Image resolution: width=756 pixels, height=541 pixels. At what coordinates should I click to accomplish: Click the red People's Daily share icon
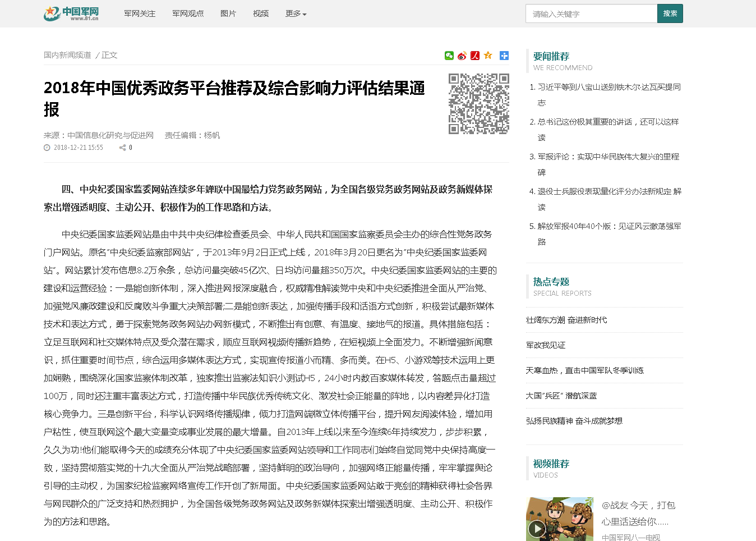click(x=475, y=56)
